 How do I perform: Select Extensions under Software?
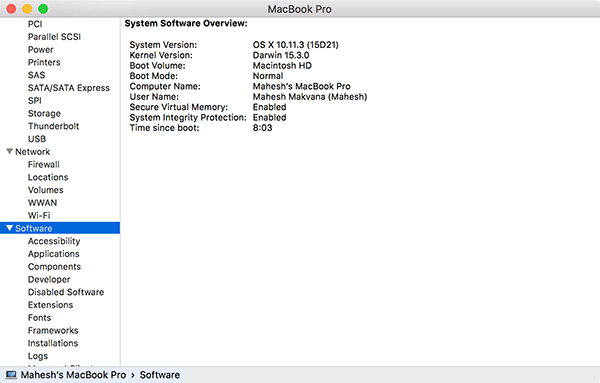point(51,305)
